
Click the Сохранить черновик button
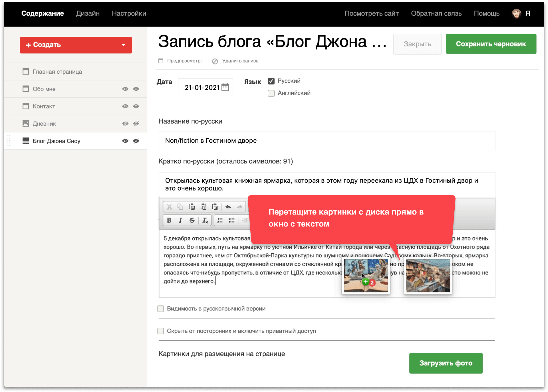pos(491,44)
